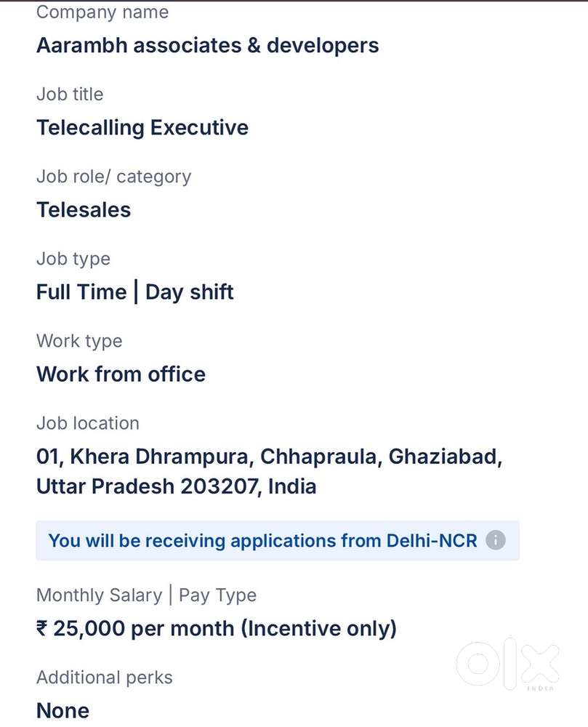The image size is (588, 727).
Task: Select the Aarambh associates & developers company name
Action: (208, 45)
